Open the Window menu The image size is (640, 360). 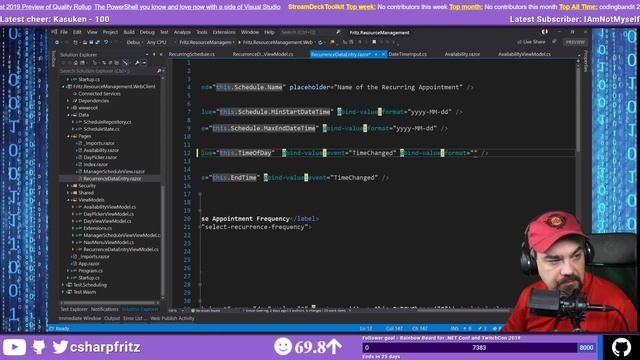tap(250, 32)
